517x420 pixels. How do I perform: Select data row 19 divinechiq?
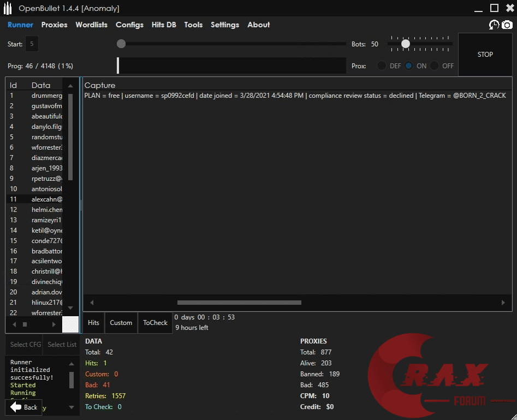click(34, 282)
